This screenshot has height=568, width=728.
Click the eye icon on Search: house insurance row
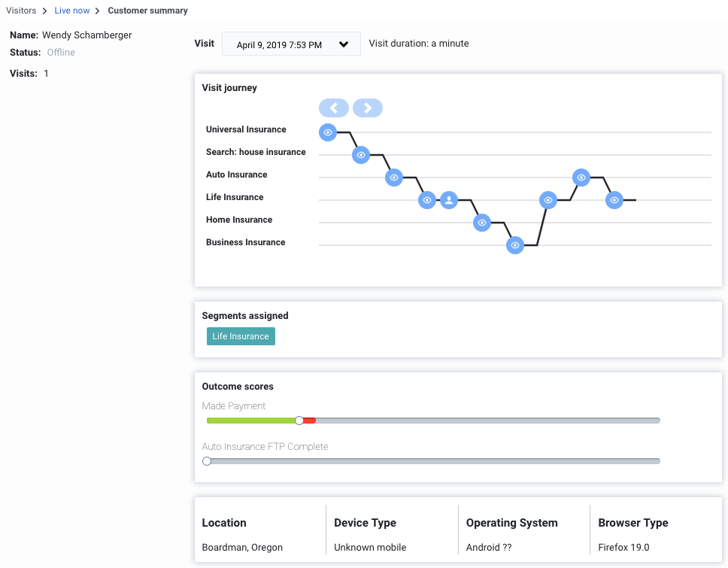[361, 155]
